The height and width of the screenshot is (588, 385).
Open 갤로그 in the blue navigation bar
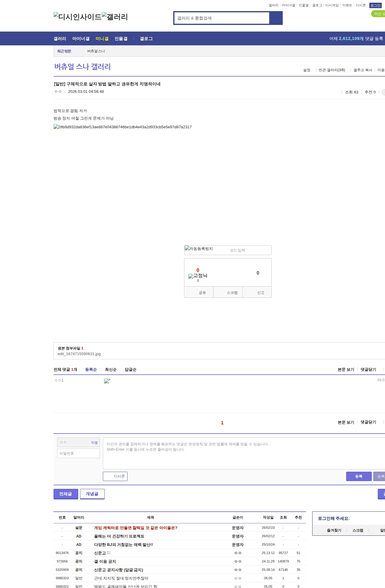[x=146, y=39]
